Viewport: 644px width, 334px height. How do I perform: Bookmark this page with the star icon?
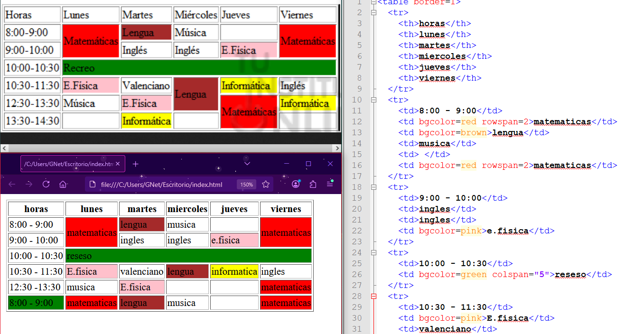pos(266,184)
